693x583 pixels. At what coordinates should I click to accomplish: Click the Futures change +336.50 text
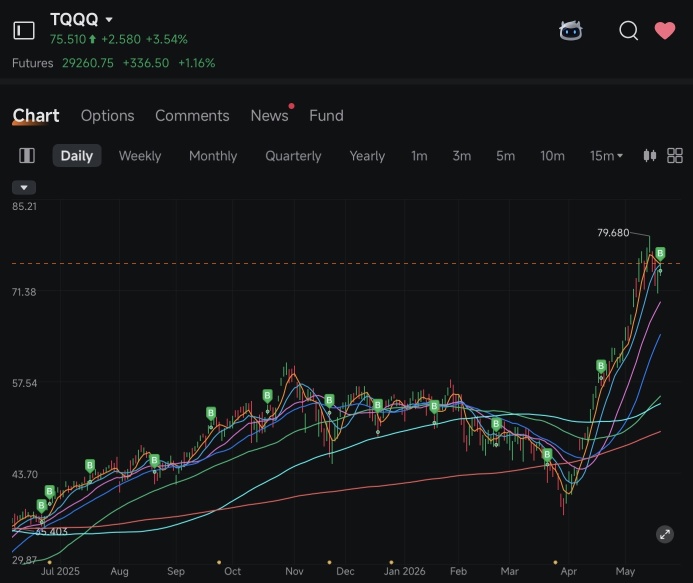(146, 63)
